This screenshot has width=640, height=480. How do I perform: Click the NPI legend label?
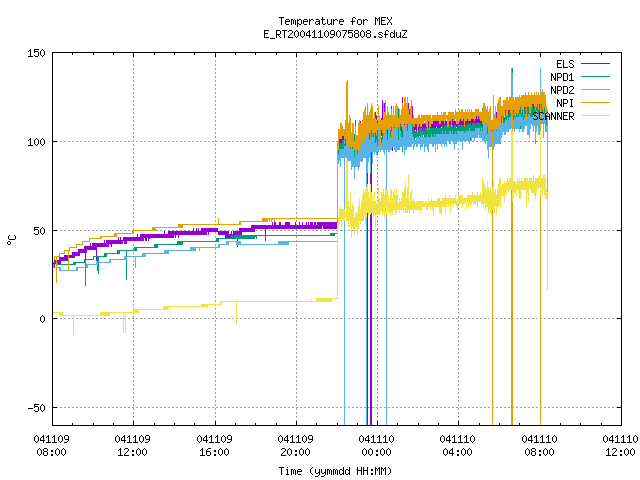point(565,103)
